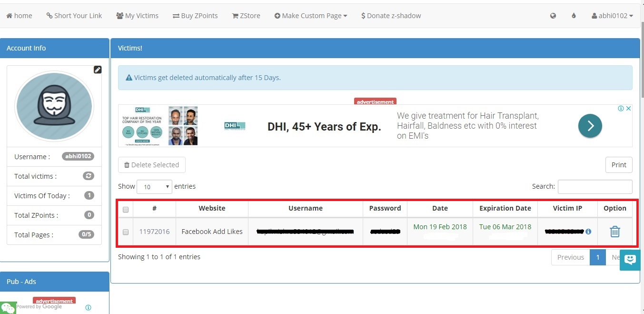Click the Victims Of Today count badge
644x314 pixels.
tap(89, 195)
